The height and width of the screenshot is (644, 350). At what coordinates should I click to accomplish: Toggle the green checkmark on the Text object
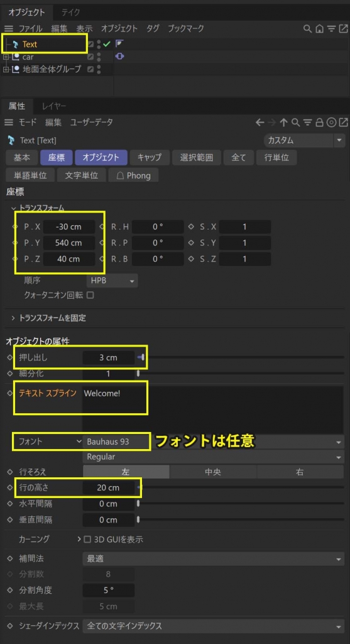click(x=107, y=44)
